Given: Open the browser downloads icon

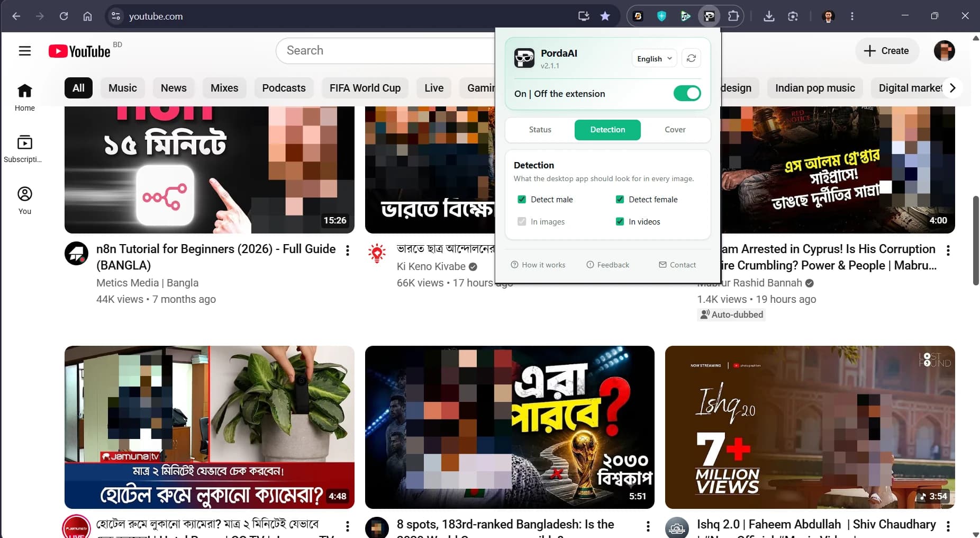Looking at the screenshot, I should (769, 16).
